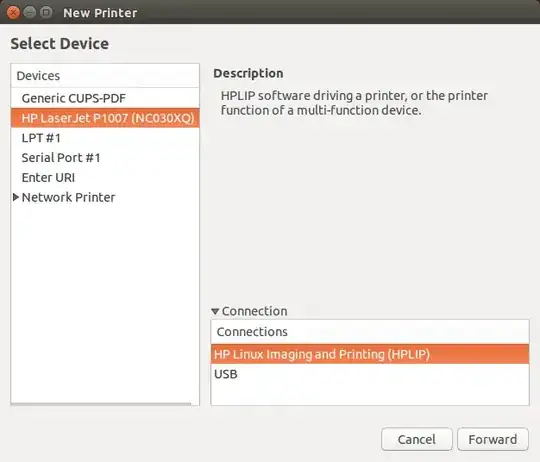The image size is (540, 462).
Task: Expand the Network Printer tree arrow
Action: coord(15,197)
